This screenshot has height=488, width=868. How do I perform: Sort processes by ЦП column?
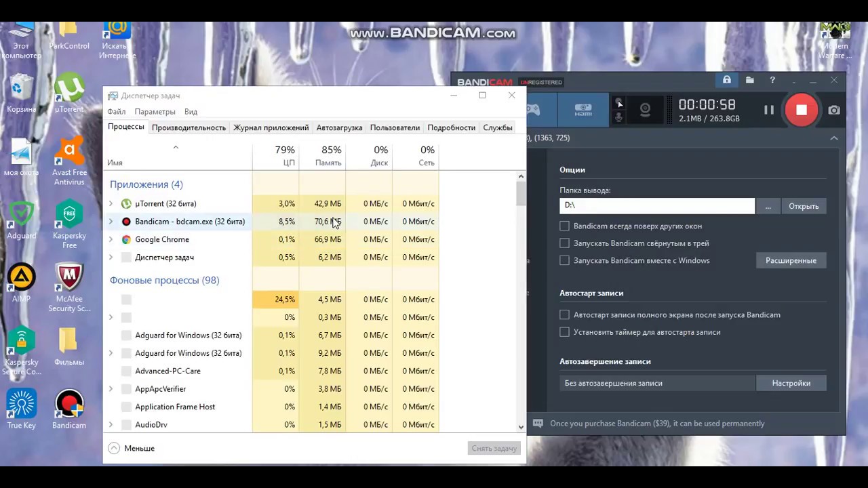(275, 155)
